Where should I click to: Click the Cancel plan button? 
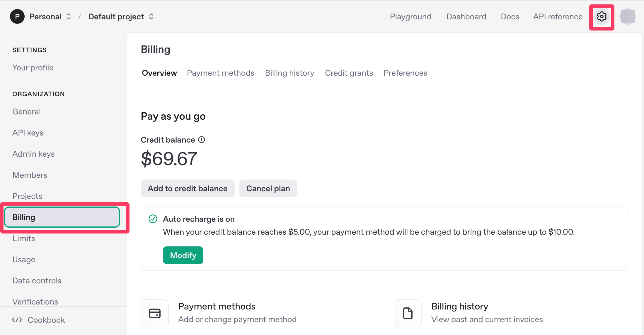tap(268, 188)
